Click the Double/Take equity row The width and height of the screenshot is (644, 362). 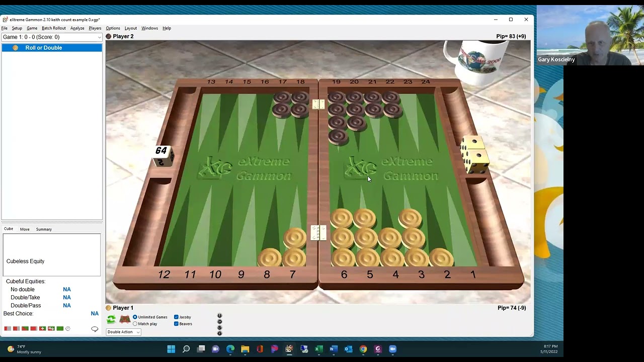40,298
